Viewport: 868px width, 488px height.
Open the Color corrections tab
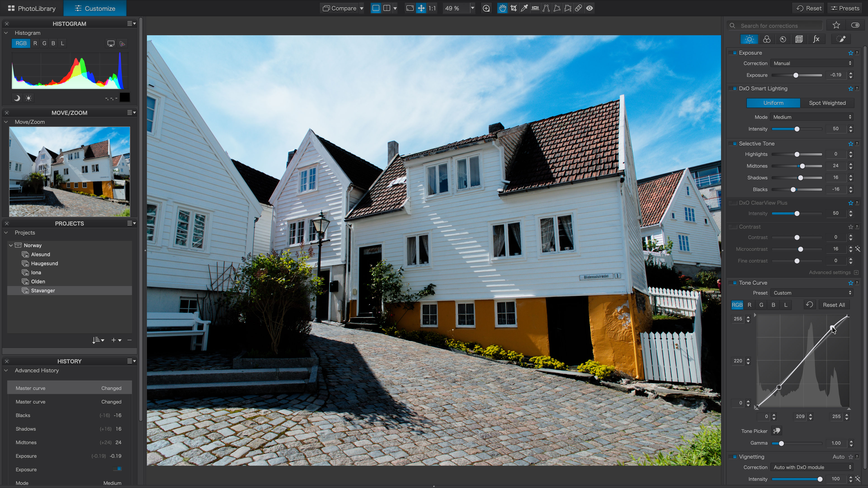[767, 39]
